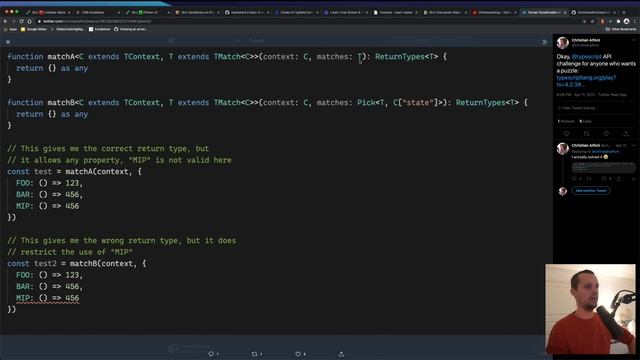Open the typescriptlang.org/play link in the tweet
Viewport: 640px width, 360px height.
click(586, 81)
